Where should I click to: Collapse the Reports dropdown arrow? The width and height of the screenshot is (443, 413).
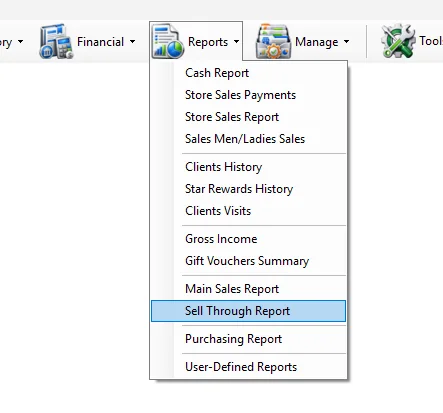pos(236,42)
